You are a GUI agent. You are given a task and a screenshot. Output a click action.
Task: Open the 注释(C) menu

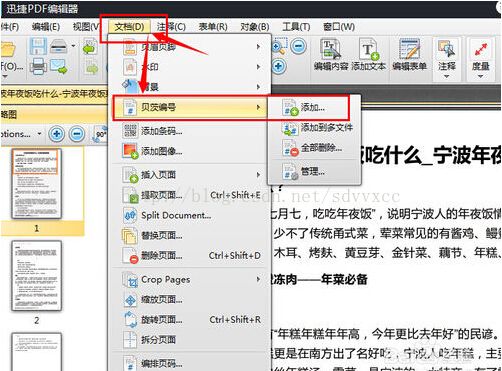pos(171,27)
